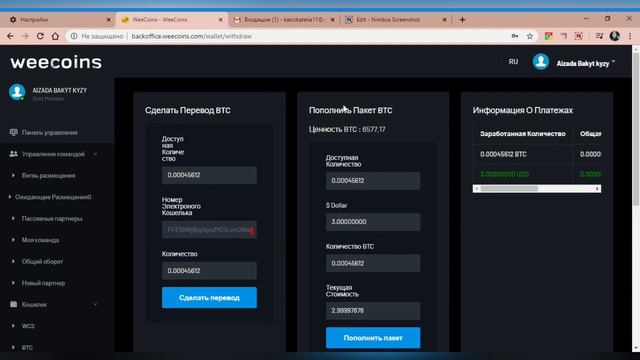
Task: Switch to the Edit - Nimbus Screenshot tab
Action: (x=396, y=20)
